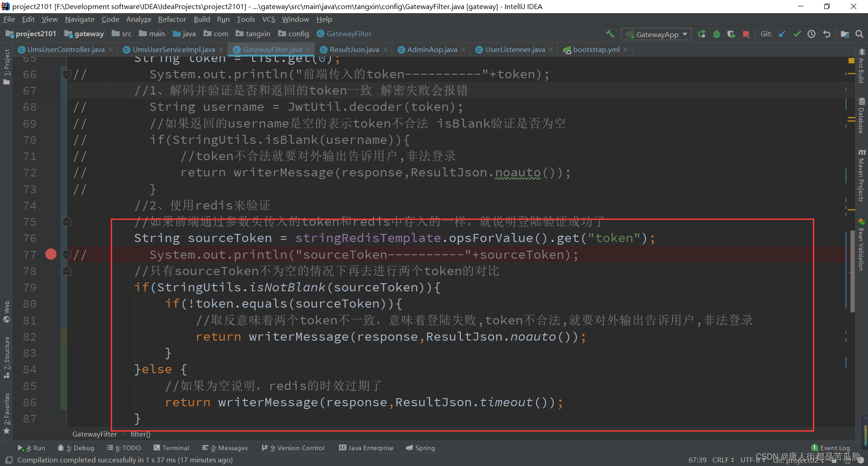Show Git history clock icon
Image resolution: width=868 pixels, height=466 pixels.
811,34
